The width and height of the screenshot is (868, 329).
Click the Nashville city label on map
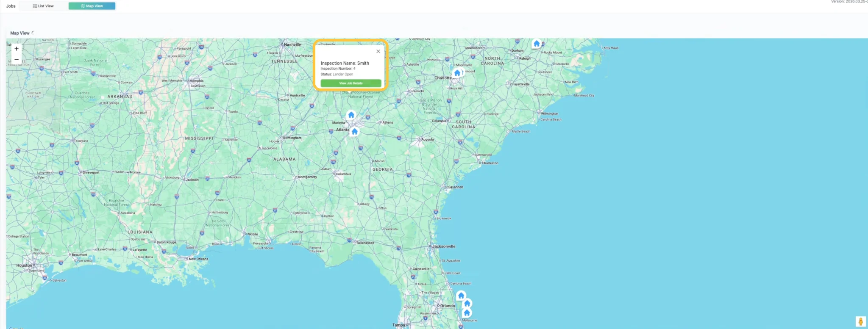pyautogui.click(x=292, y=44)
